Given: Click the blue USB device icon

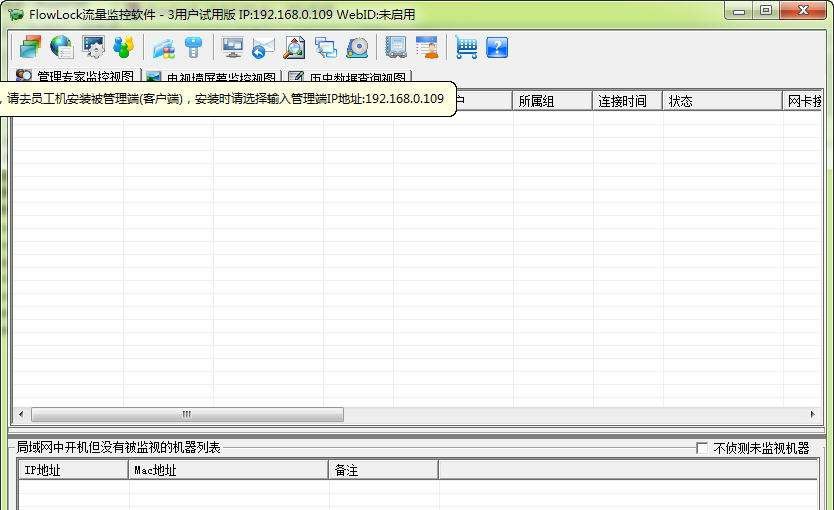Looking at the screenshot, I should pos(194,47).
